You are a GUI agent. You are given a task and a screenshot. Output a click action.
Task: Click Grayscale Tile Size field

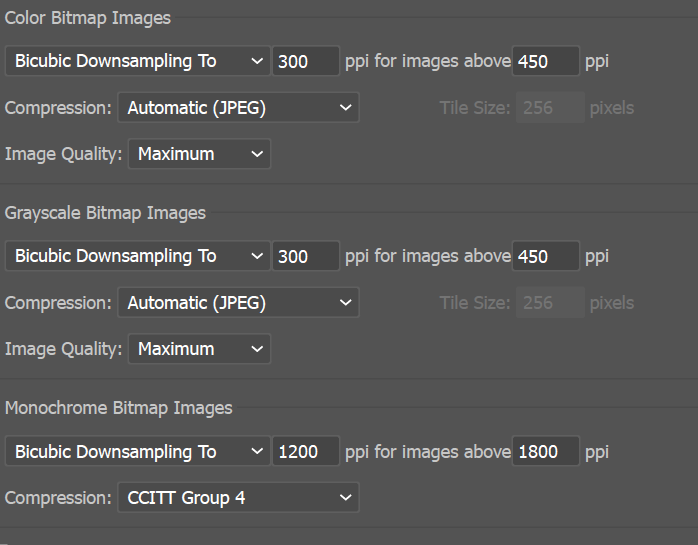point(550,303)
